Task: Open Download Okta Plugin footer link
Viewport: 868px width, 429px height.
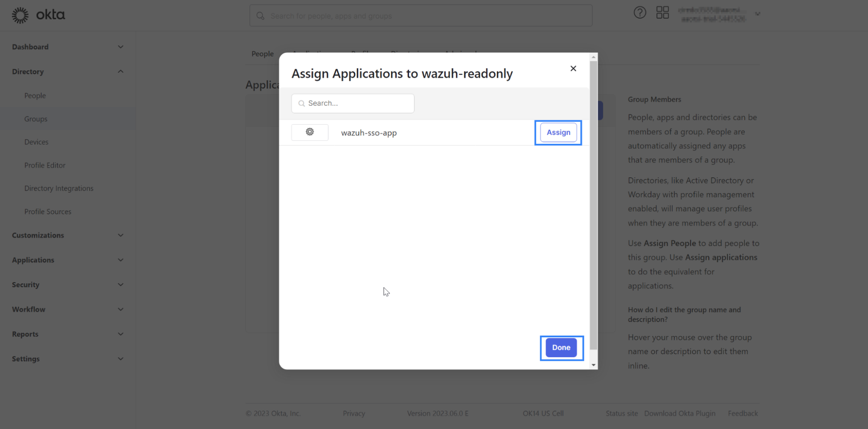Action: point(680,413)
